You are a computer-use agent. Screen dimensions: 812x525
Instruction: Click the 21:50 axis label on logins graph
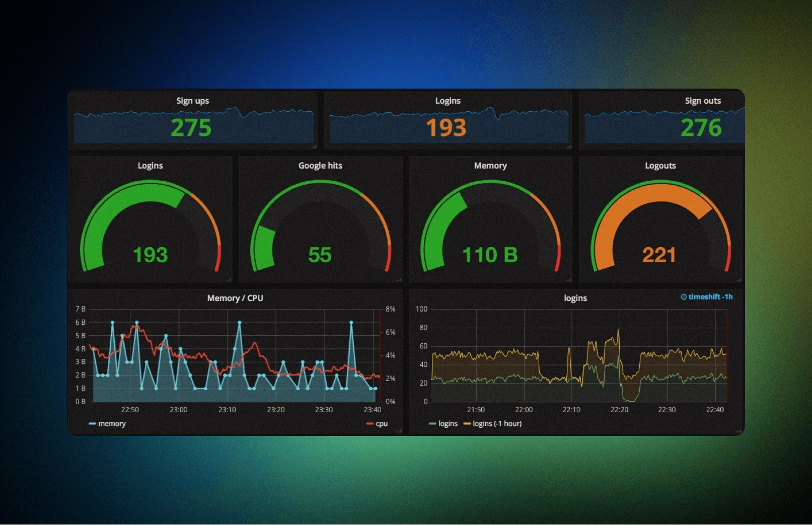click(476, 410)
